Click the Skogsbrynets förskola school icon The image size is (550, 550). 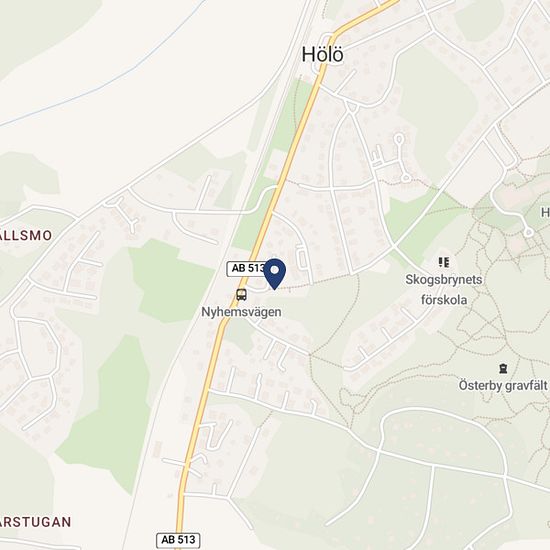click(x=444, y=262)
